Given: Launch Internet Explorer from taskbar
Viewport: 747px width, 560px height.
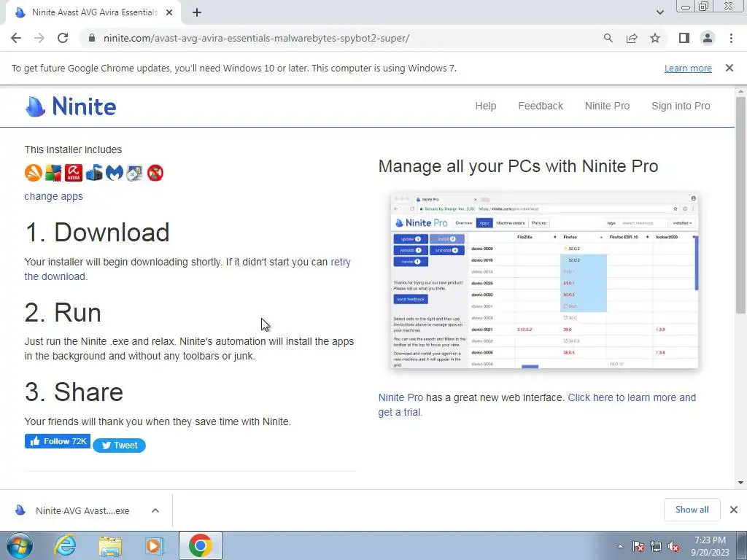Looking at the screenshot, I should coord(65,545).
